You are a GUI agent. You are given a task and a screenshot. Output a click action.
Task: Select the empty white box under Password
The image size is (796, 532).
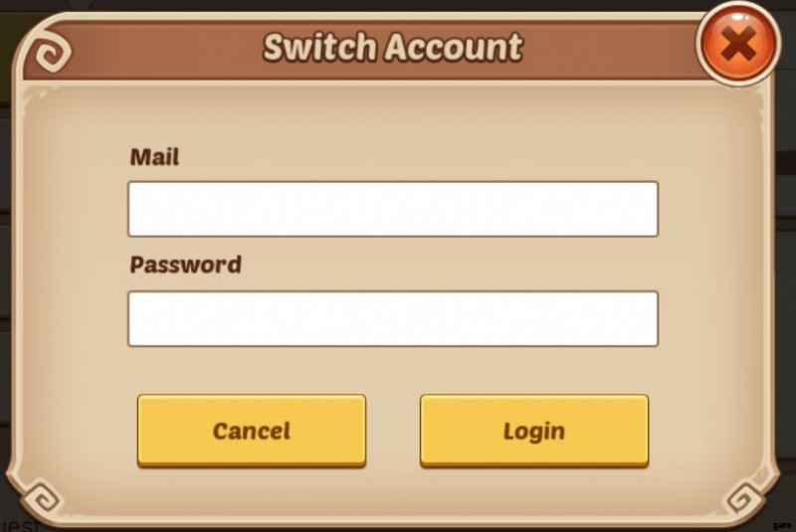[393, 318]
